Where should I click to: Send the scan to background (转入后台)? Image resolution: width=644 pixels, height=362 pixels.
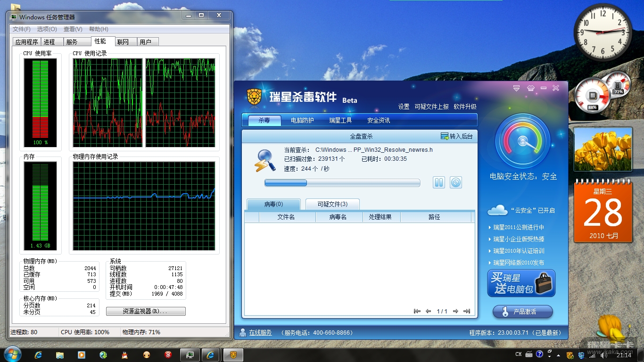pyautogui.click(x=456, y=136)
